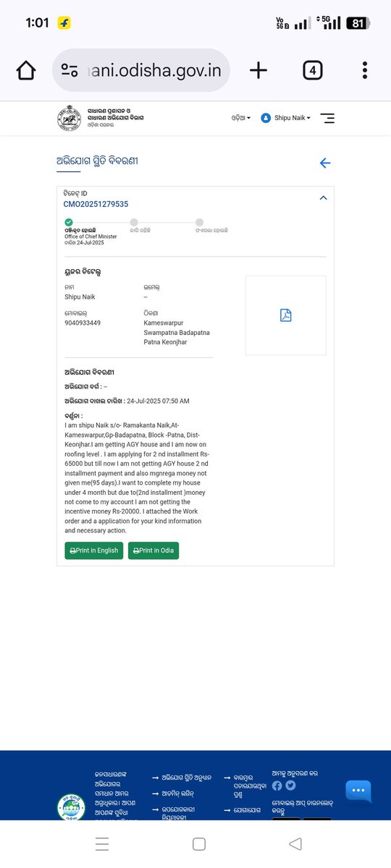Open the browser three-dot menu
391x868 pixels.
point(365,70)
